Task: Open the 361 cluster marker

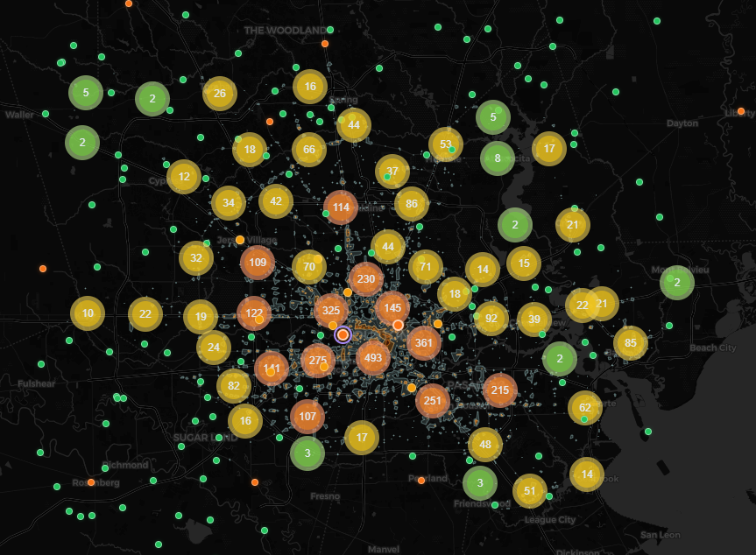Action: click(424, 342)
